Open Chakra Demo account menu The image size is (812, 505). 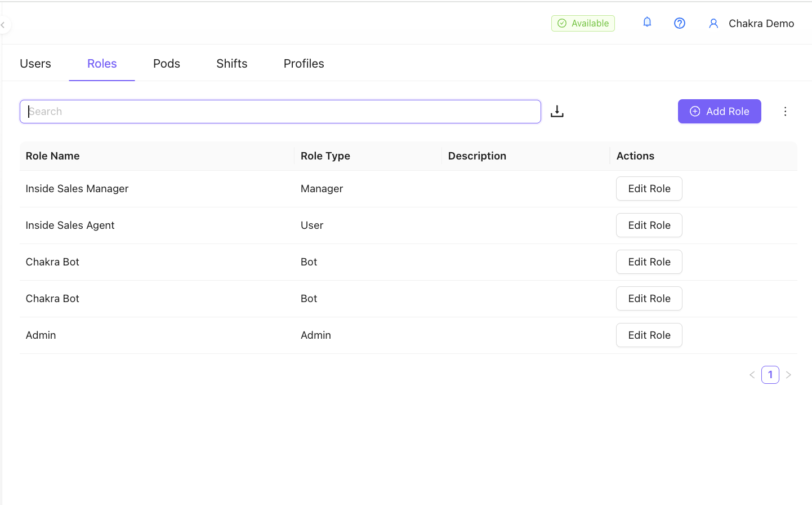click(761, 24)
